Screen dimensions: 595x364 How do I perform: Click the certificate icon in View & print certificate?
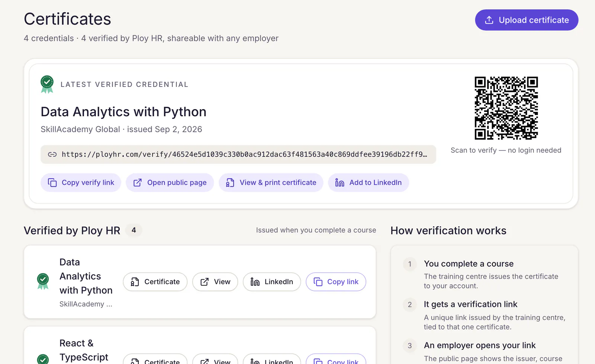pyautogui.click(x=230, y=183)
